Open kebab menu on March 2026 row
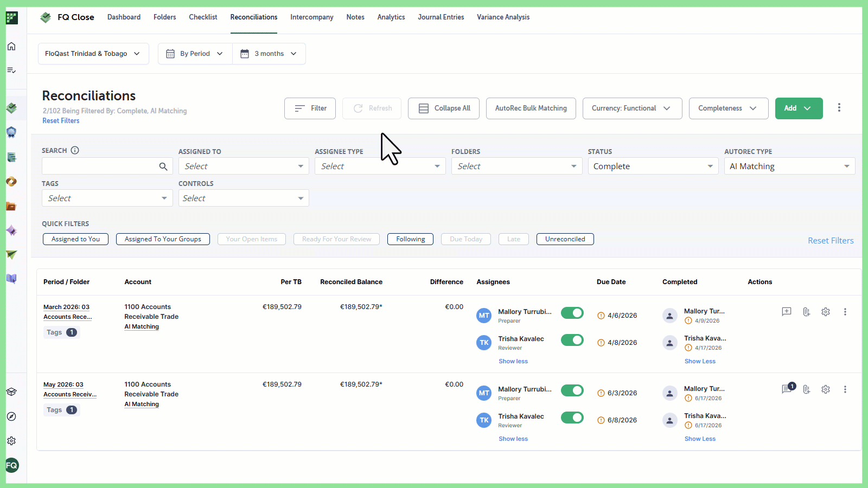Screen dimensions: 868x488 [845, 312]
